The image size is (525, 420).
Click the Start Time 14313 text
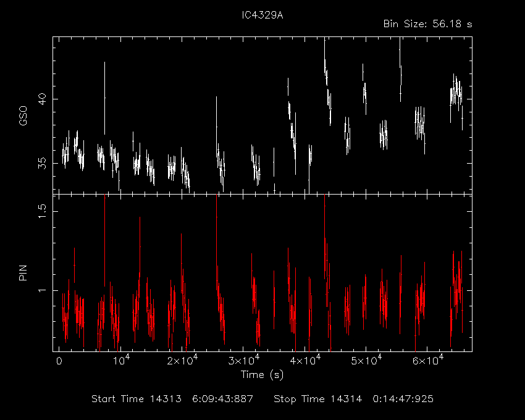coord(136,399)
